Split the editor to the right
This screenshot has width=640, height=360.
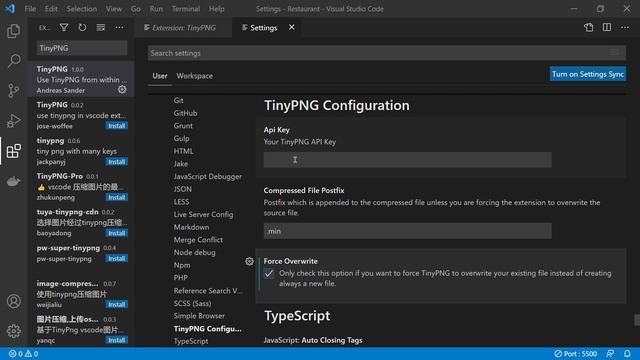(607, 27)
